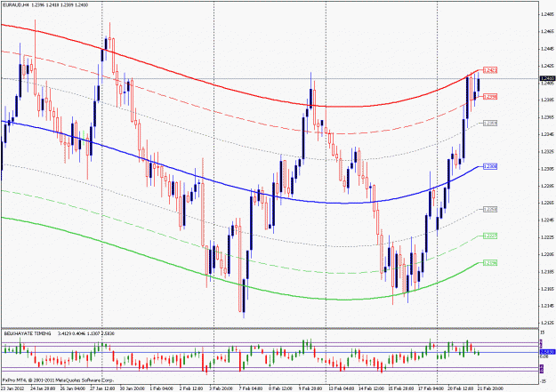Select the 1.2205 price axis label

click(548, 254)
